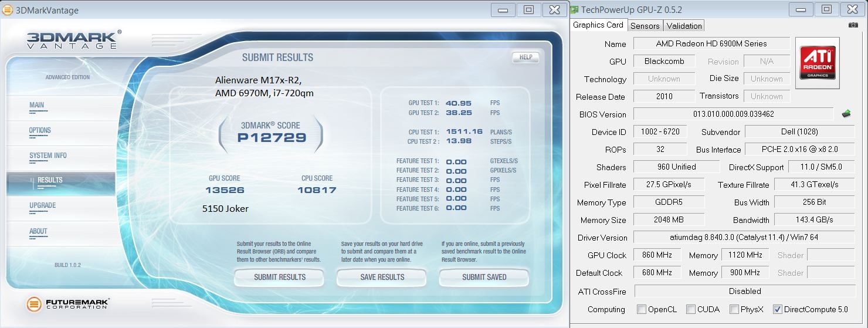Screen dimensions: 868x328
Task: Click the Alienware M17x-R2 text
Action: pyautogui.click(x=259, y=80)
